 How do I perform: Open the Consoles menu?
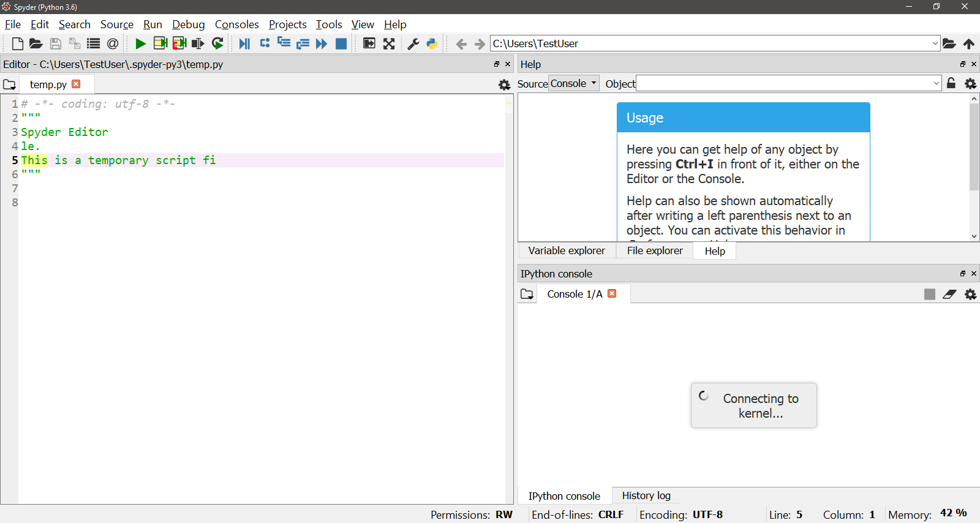(237, 24)
